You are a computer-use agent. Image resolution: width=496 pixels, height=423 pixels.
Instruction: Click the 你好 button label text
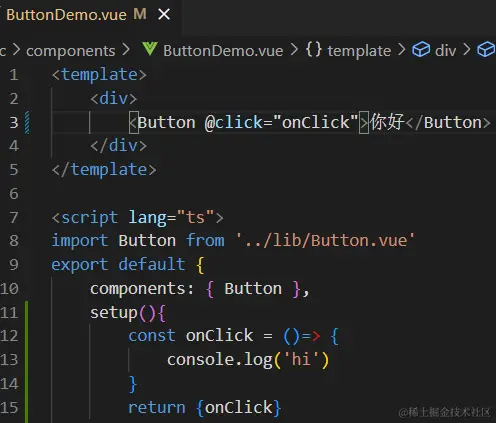(387, 122)
